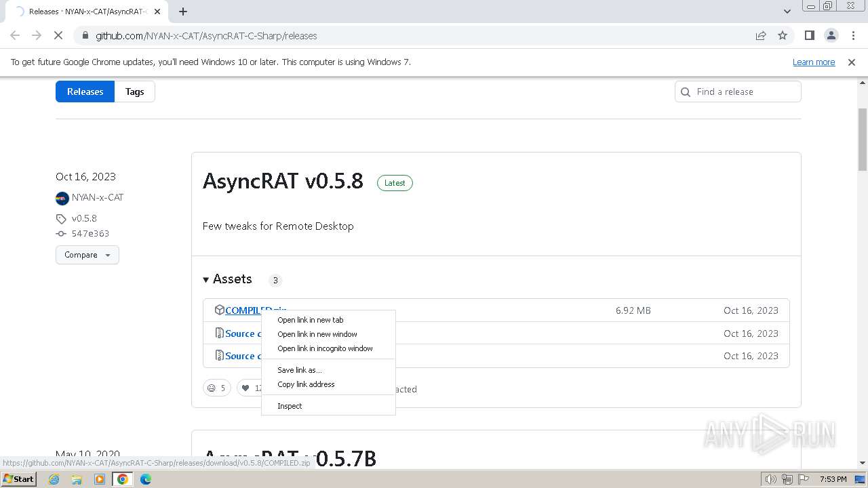Open commit 547e363

click(x=90, y=233)
